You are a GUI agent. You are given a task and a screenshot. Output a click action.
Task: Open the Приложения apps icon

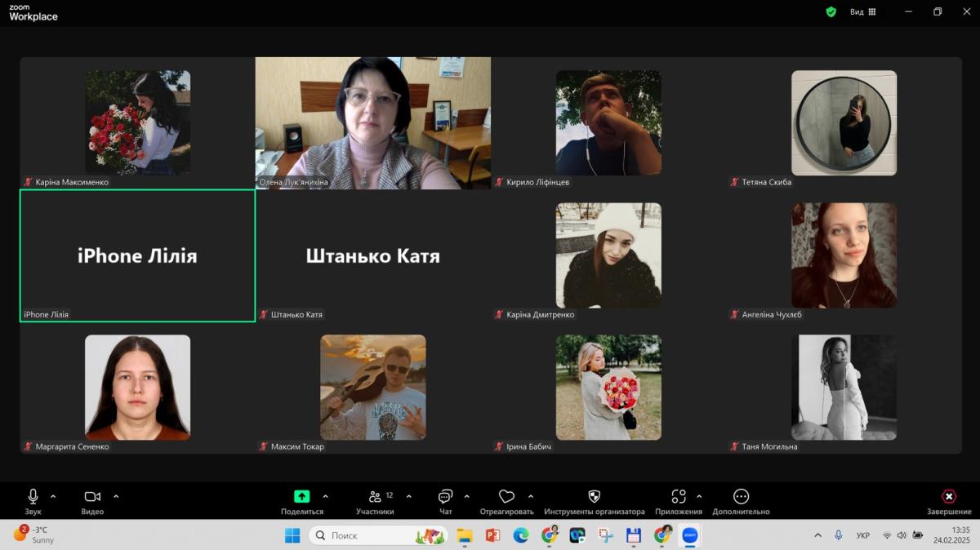pos(678,497)
